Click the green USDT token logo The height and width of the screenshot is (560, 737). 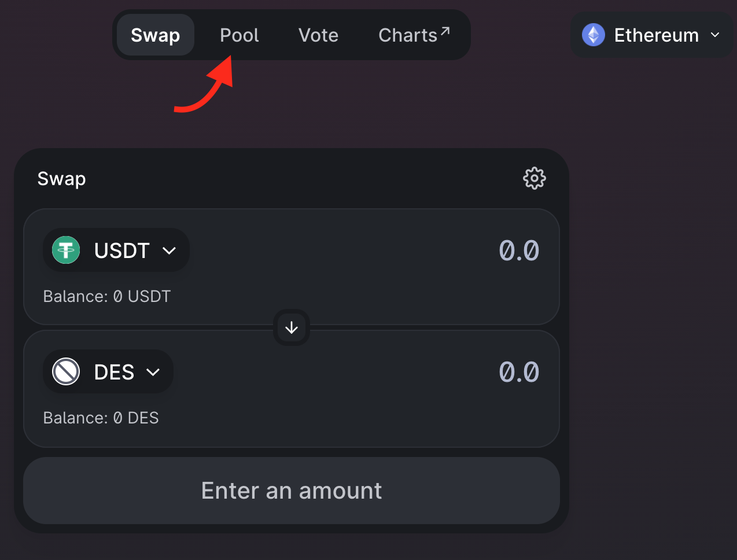point(66,250)
